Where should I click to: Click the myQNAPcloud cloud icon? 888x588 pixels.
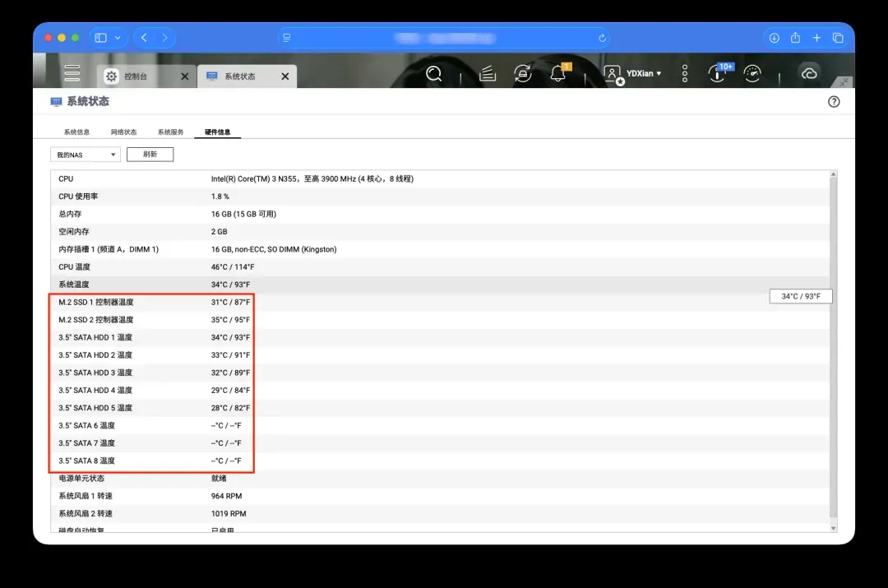click(809, 74)
